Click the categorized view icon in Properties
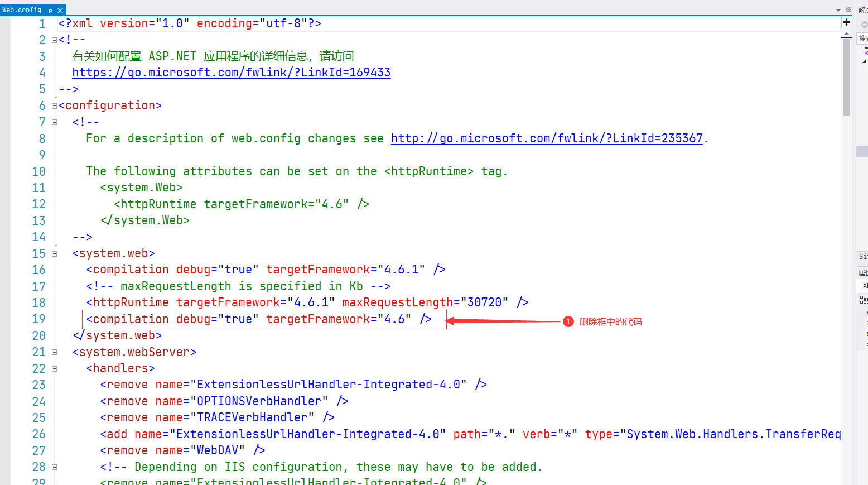The width and height of the screenshot is (868, 485). pos(864,300)
